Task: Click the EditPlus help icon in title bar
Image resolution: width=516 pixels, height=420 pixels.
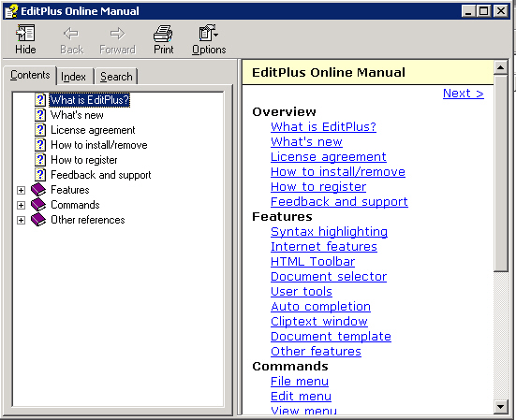Action: coord(11,11)
